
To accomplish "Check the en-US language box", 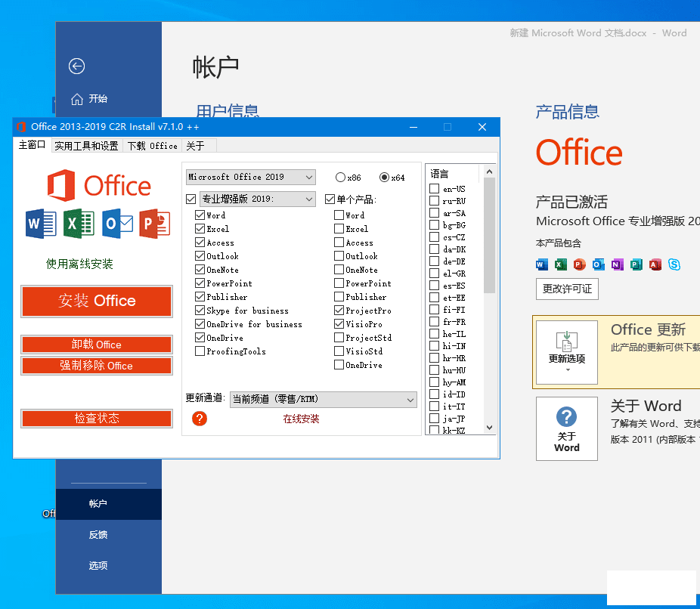I will [x=434, y=188].
